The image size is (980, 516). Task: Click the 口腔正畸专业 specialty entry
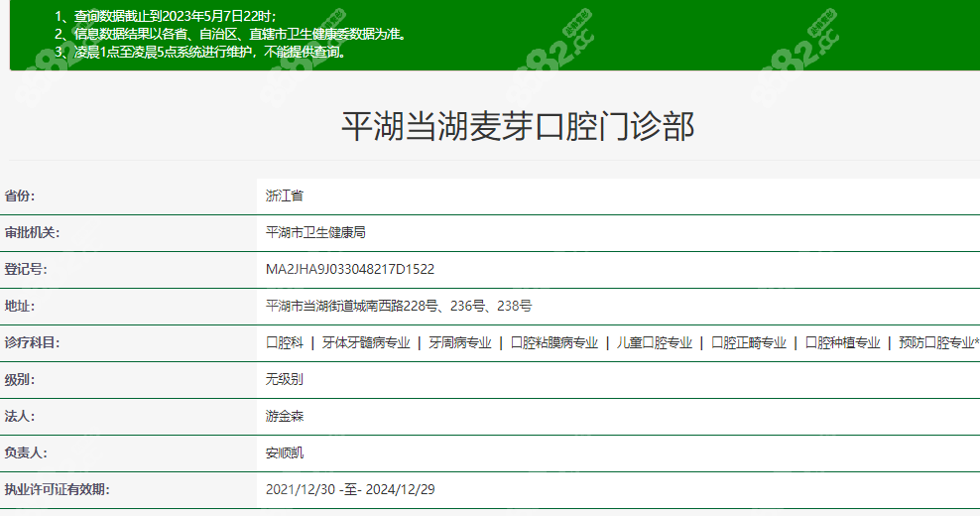pos(749,342)
